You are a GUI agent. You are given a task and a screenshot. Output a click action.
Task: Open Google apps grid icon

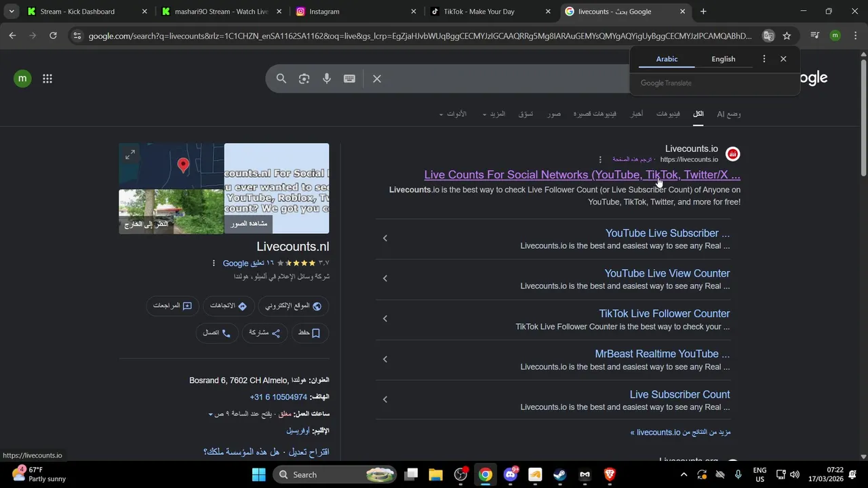pyautogui.click(x=47, y=79)
